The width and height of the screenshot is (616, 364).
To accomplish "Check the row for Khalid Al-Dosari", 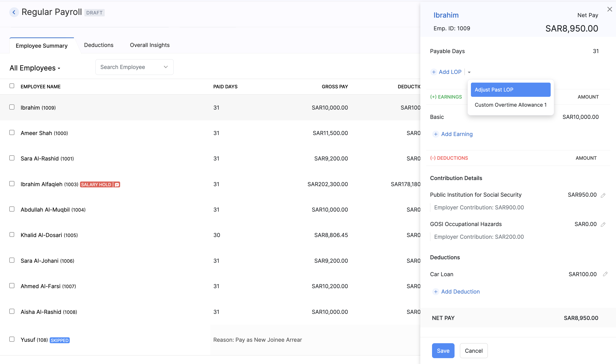I will pyautogui.click(x=12, y=235).
